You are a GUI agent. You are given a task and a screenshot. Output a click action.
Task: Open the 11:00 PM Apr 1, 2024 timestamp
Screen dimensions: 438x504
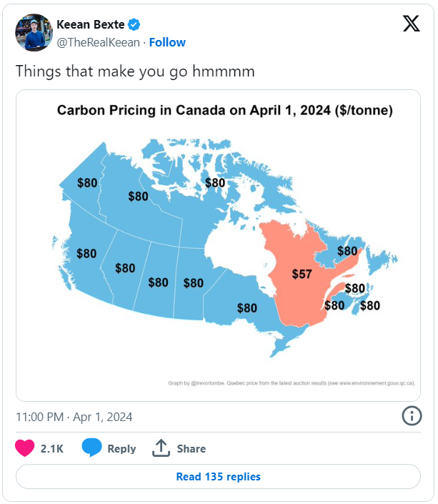[x=74, y=417]
